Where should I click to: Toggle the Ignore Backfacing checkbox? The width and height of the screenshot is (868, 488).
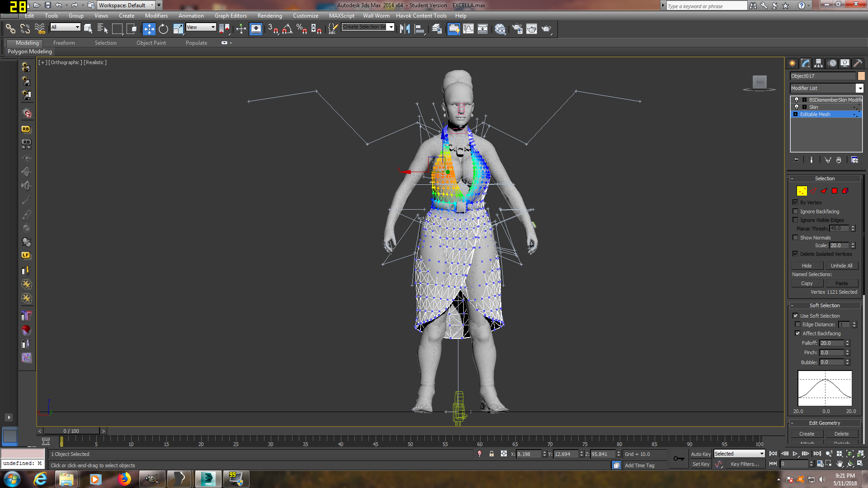tap(795, 211)
